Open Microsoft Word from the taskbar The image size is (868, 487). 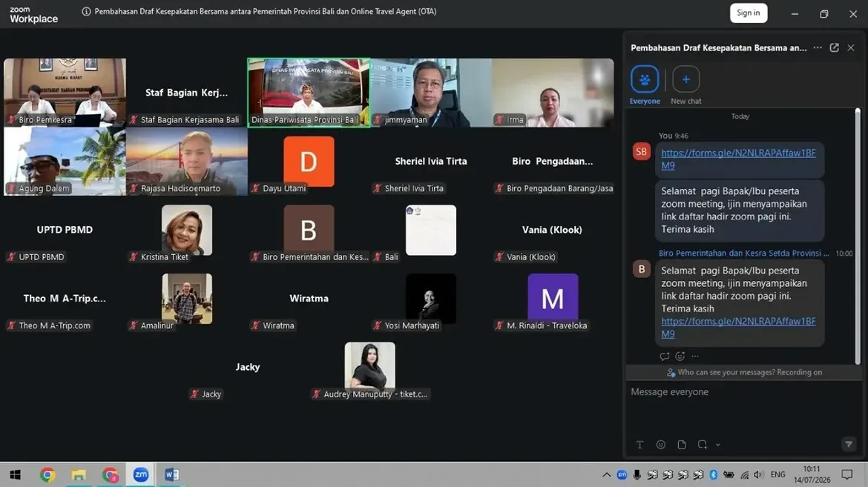[x=171, y=475]
